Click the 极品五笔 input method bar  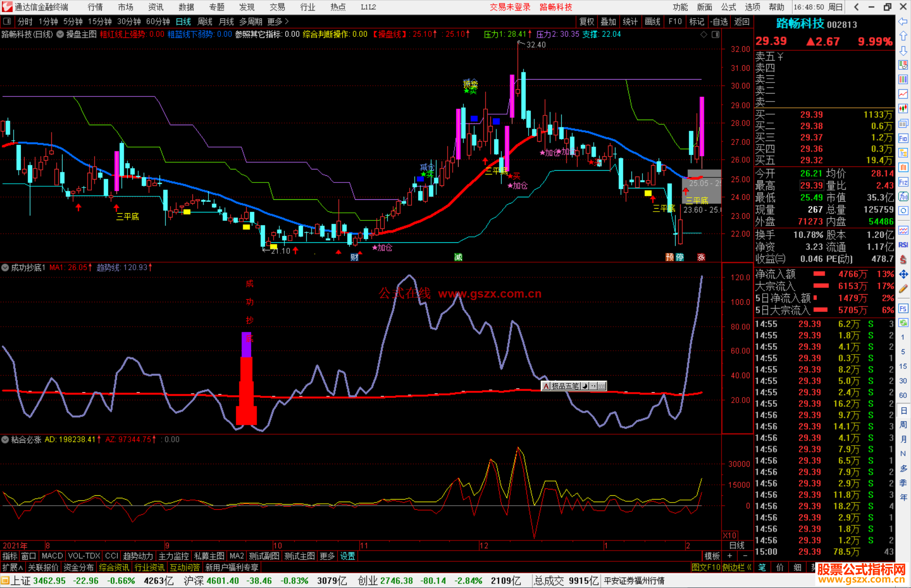(574, 386)
